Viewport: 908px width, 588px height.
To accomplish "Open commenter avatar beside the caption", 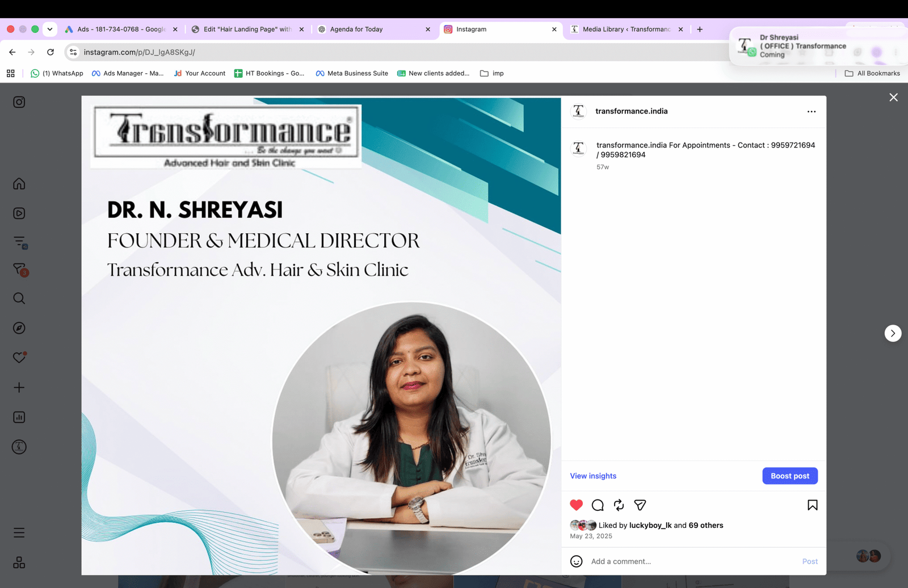I will [x=578, y=149].
